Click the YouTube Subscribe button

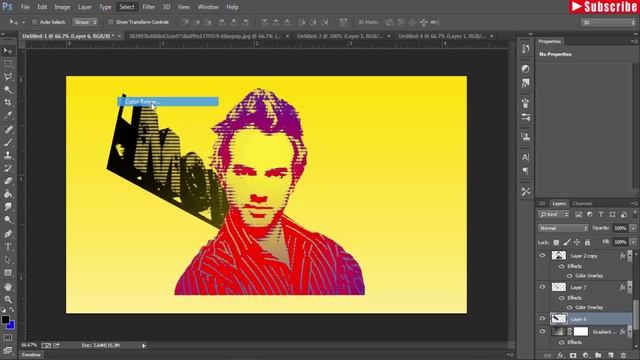pyautogui.click(x=604, y=7)
